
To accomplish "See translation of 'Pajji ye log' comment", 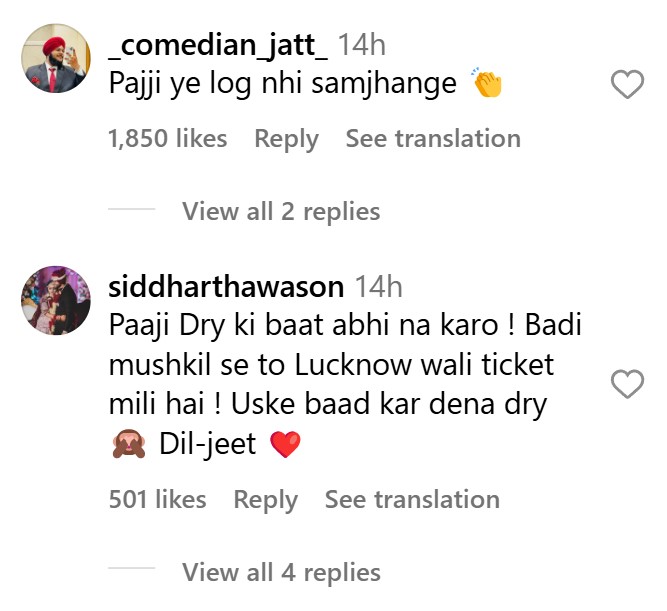I will (x=433, y=139).
